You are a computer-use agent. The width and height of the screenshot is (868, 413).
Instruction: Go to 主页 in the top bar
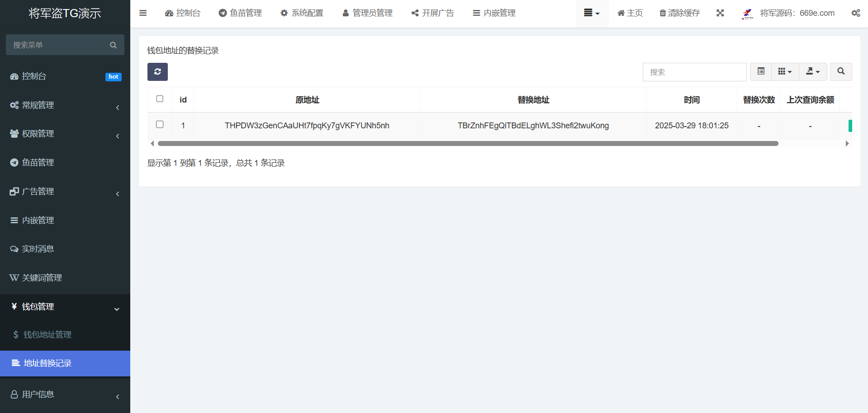pyautogui.click(x=630, y=13)
